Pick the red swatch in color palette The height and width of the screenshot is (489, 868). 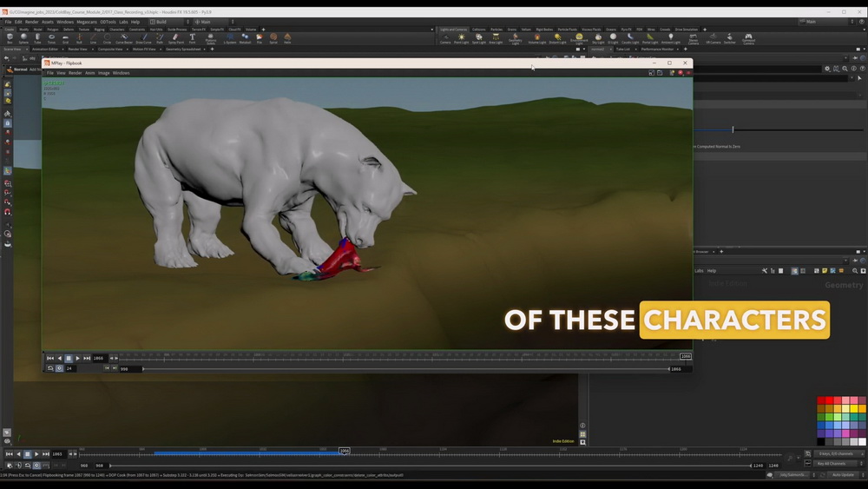click(x=829, y=400)
